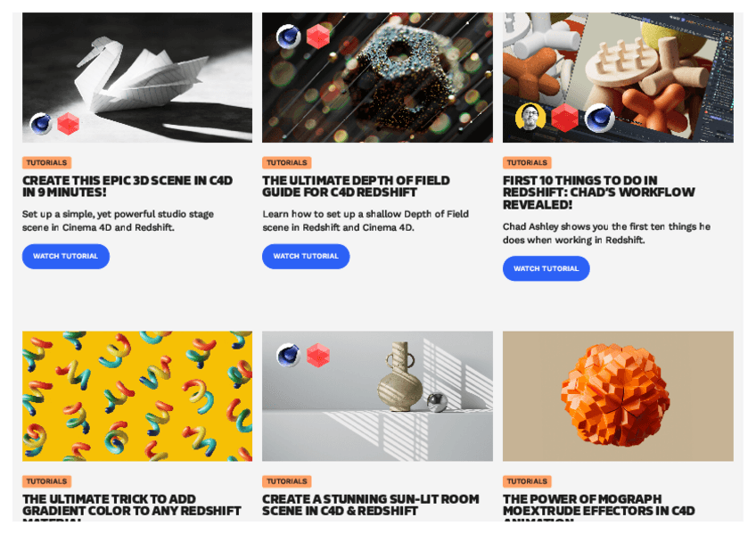Click Cinema 4D icon on sun-lit room thumbnail
Screen dimensions: 756x534
tap(288, 355)
